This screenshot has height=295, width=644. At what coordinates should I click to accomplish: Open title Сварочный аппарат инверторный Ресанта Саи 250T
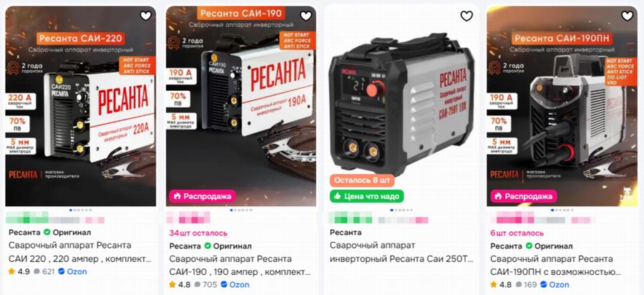point(401,252)
